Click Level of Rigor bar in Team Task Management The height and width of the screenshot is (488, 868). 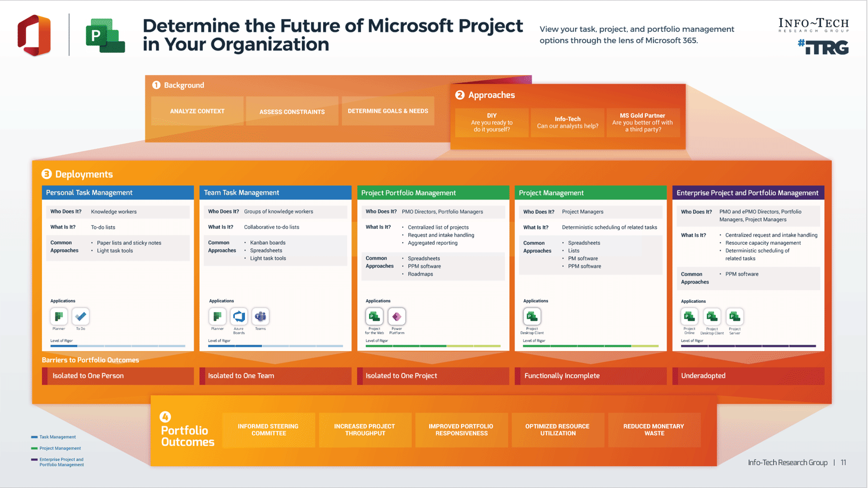(275, 346)
